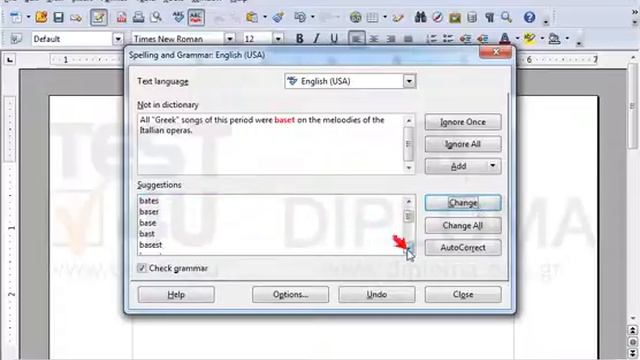Open the font size dropdown arrow
This screenshot has width=640, height=360.
(278, 39)
